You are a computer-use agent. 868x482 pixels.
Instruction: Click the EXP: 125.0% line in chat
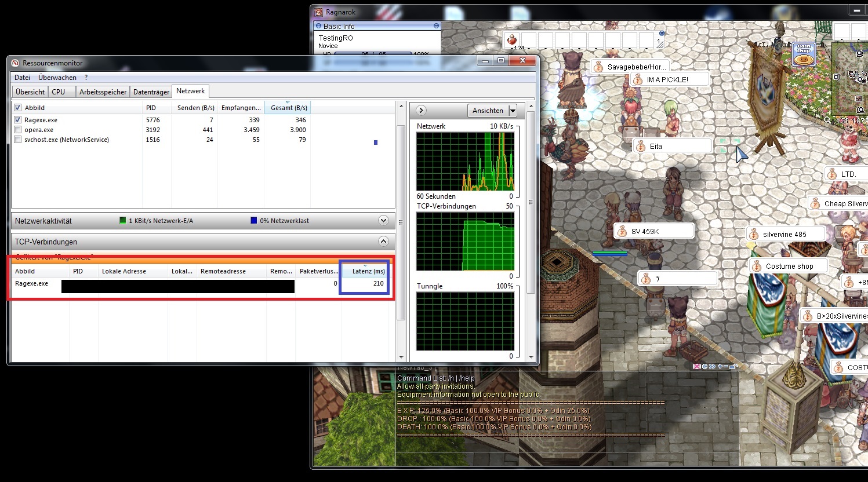(493, 410)
